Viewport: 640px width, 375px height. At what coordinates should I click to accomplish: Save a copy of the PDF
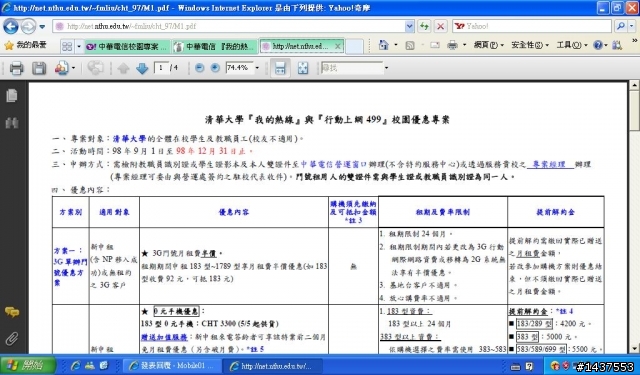click(39, 68)
